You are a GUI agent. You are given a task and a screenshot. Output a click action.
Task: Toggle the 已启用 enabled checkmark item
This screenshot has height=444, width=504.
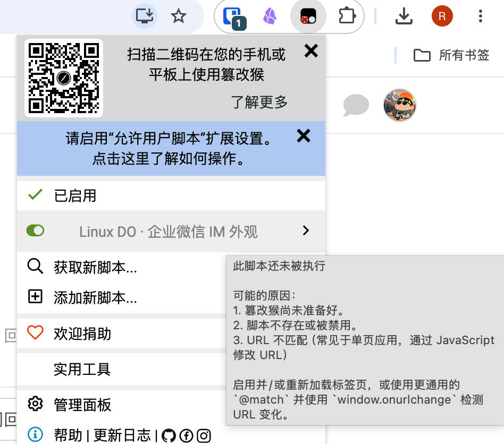pyautogui.click(x=171, y=196)
